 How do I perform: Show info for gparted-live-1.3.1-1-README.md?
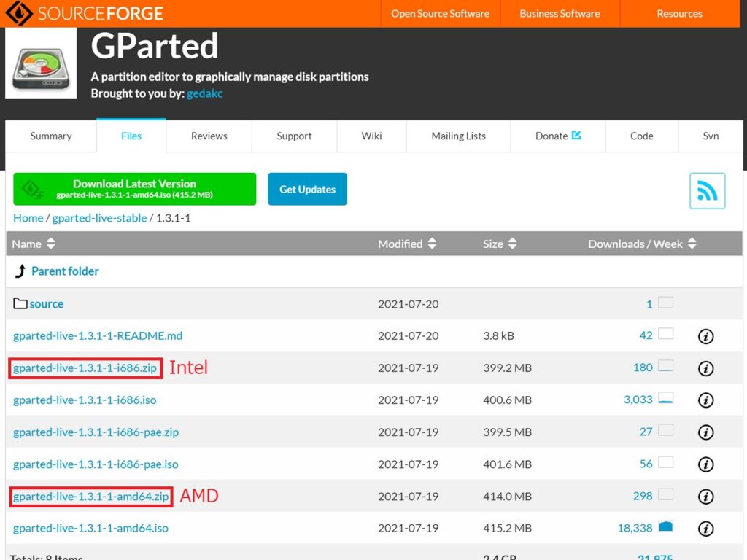[x=705, y=336]
